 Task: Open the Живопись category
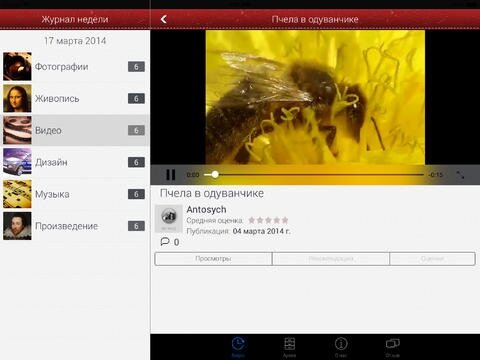(75, 99)
